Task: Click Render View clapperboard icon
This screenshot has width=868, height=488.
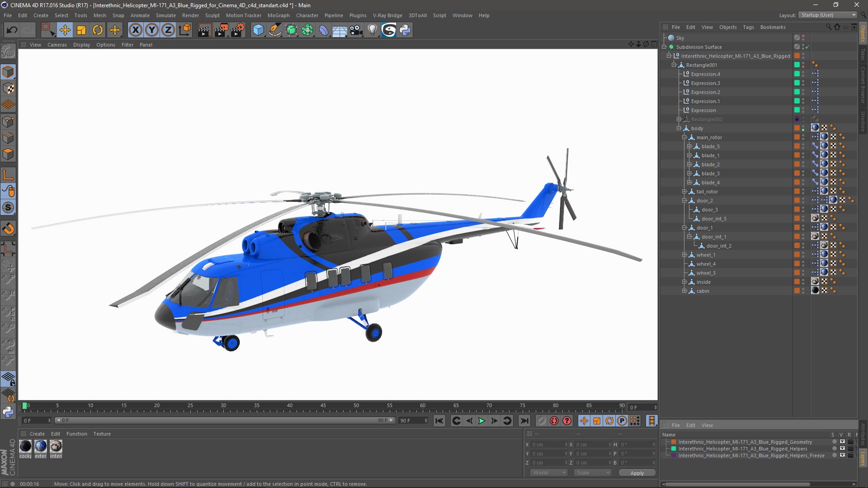Action: click(204, 30)
